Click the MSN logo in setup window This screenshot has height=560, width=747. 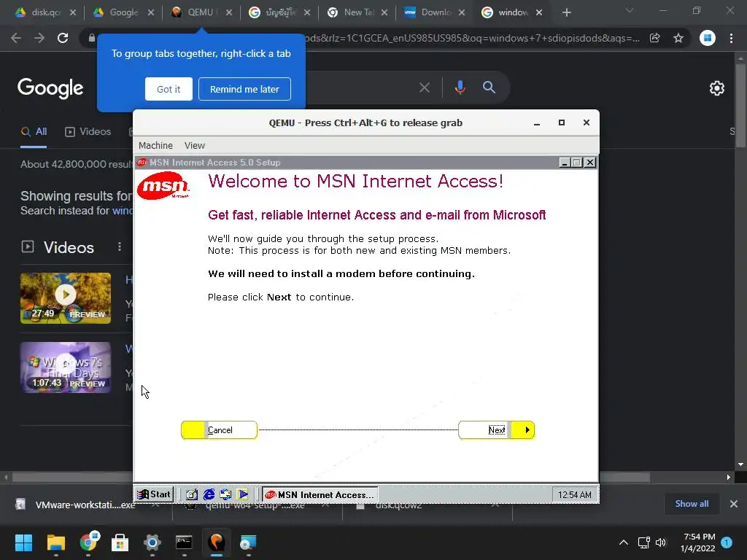[x=163, y=186]
